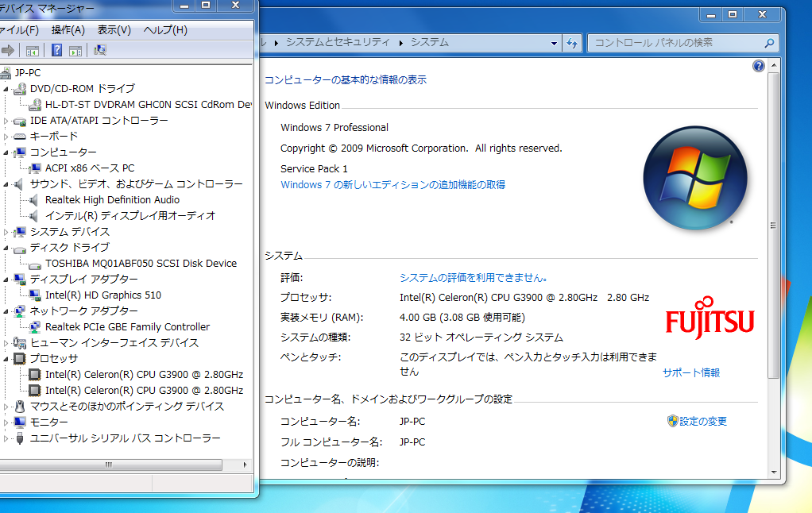Screen dimensions: 812x513
Task: Collapse the ディスプレイ アダプター category
Action: [6, 279]
